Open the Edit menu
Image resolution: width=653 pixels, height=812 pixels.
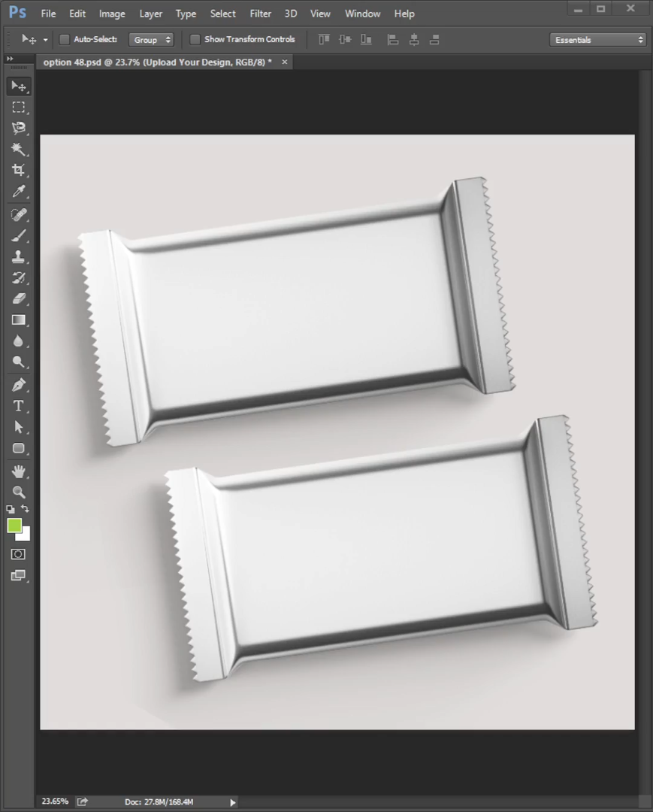[77, 14]
